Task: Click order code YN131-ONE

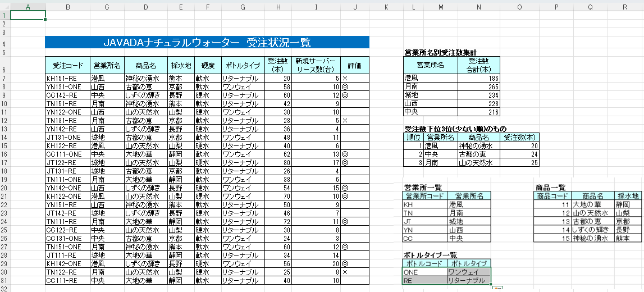Action: click(68, 86)
